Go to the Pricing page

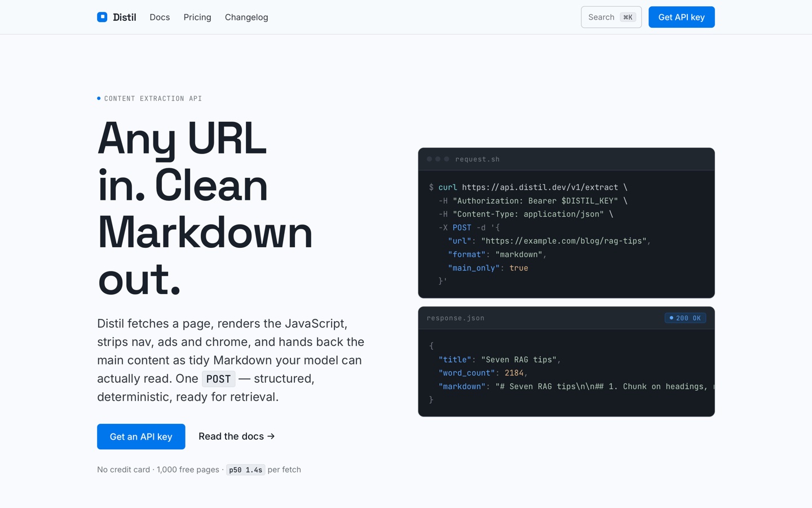click(197, 17)
